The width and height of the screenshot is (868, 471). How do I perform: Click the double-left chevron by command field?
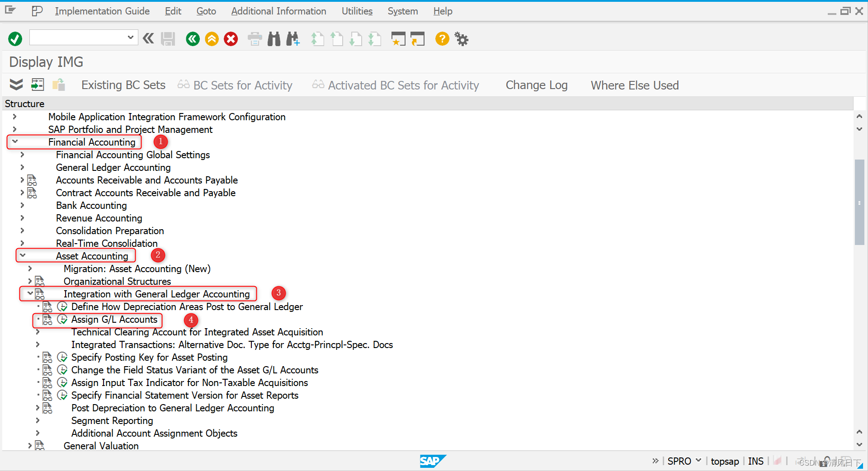coord(148,38)
